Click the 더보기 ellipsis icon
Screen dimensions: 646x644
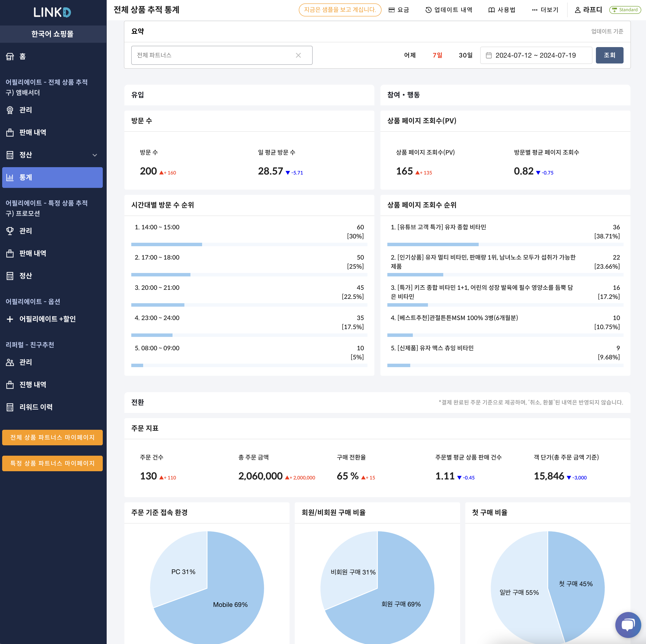click(x=535, y=10)
